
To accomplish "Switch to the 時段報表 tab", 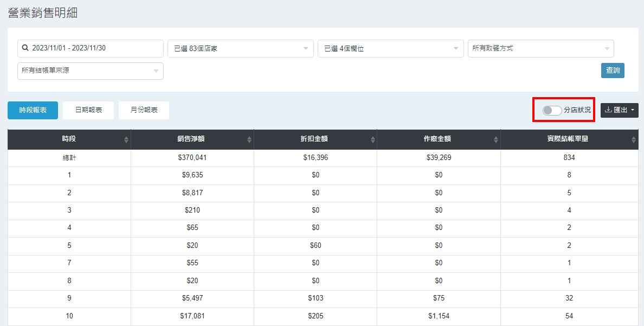I will coord(33,110).
